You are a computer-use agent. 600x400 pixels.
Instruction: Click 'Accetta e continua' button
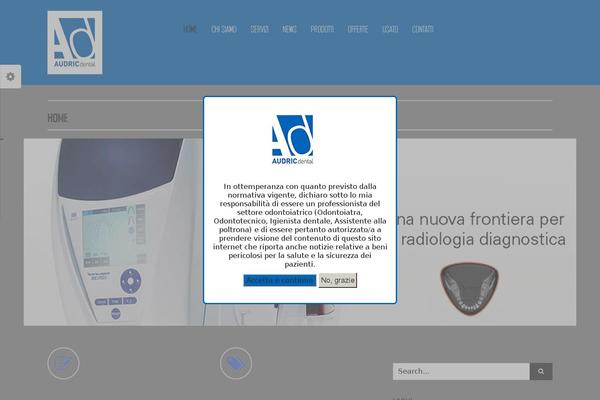[280, 280]
